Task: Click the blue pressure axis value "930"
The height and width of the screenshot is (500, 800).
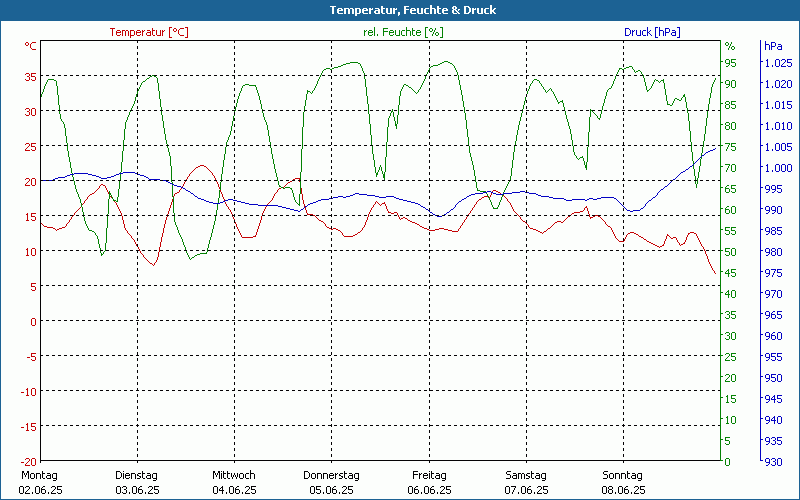Action: point(773,462)
